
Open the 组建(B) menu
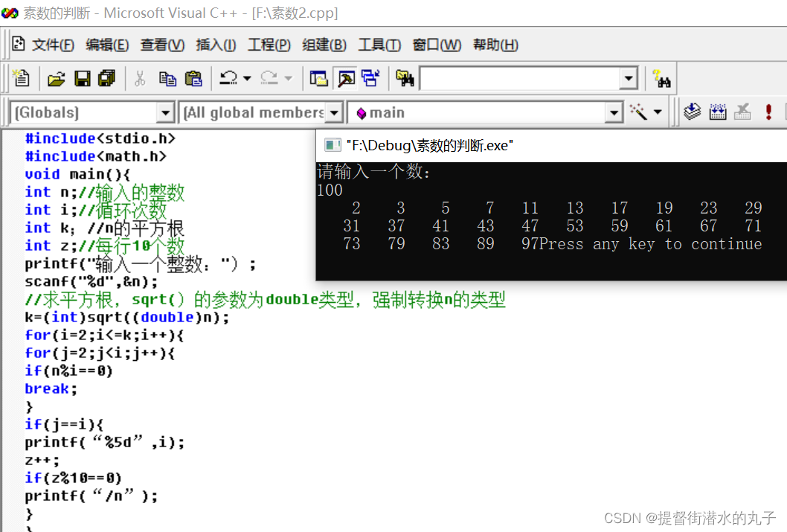click(x=324, y=45)
